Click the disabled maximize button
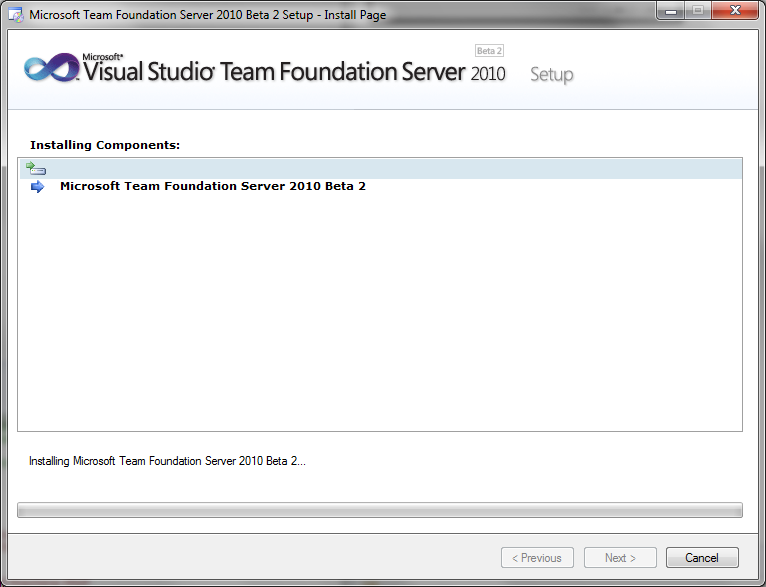Viewport: 766px width, 587px height. [x=698, y=11]
